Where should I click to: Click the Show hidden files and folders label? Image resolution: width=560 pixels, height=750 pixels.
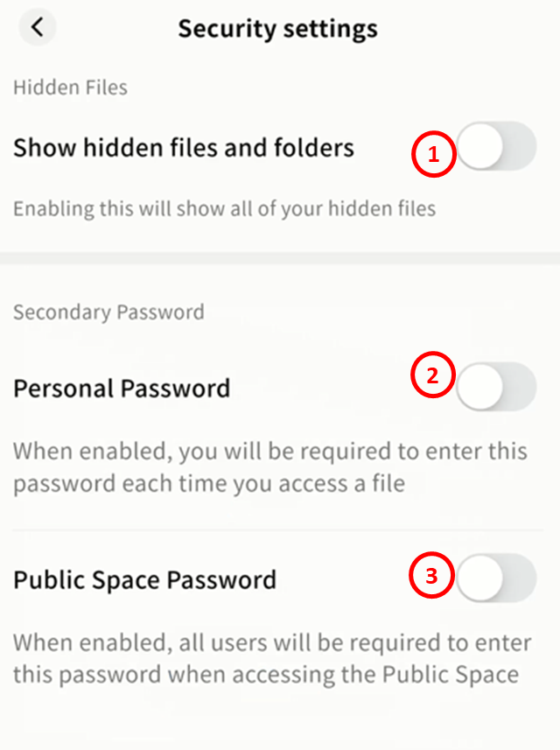184,148
